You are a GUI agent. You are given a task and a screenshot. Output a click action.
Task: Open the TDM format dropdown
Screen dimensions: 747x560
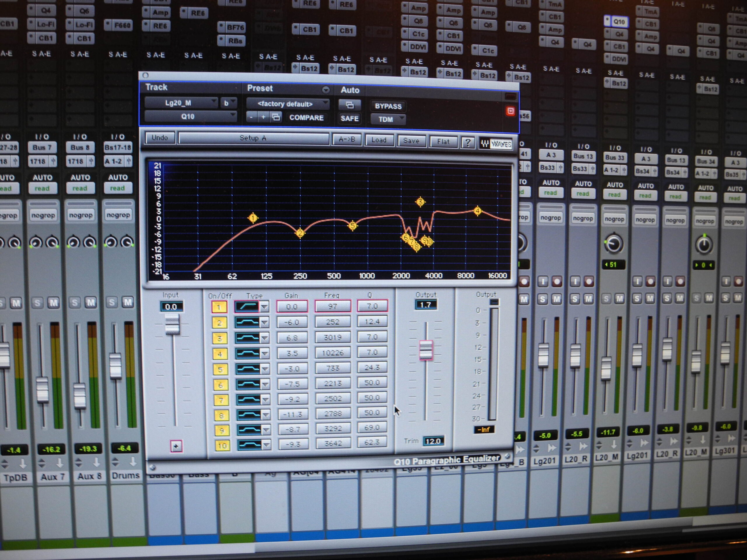[388, 119]
